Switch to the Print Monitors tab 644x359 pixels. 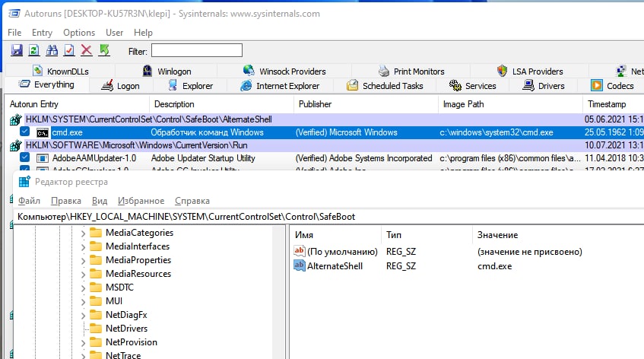(x=411, y=71)
